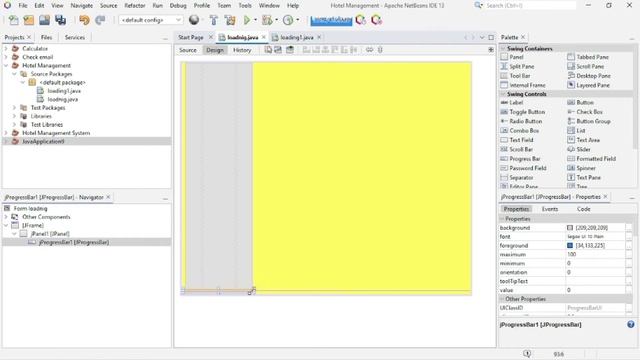Select Spinner in the Palette
Screen dimensions: 640x360
click(581, 168)
